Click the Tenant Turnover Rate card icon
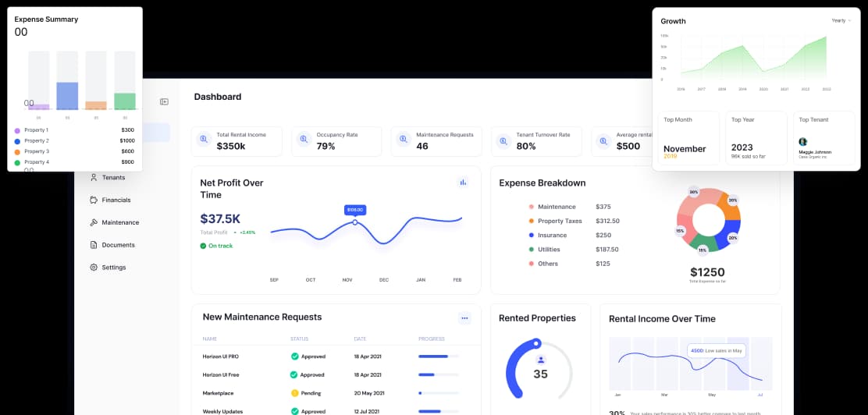 [x=503, y=140]
